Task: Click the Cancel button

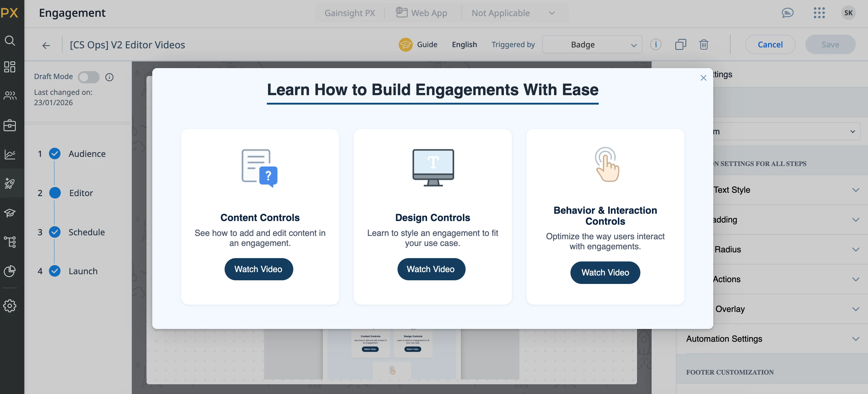Action: click(770, 44)
